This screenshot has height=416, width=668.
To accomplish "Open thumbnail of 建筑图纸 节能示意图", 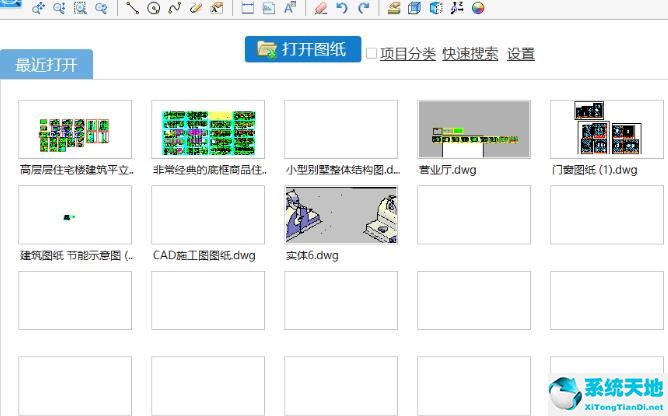I will point(75,214).
